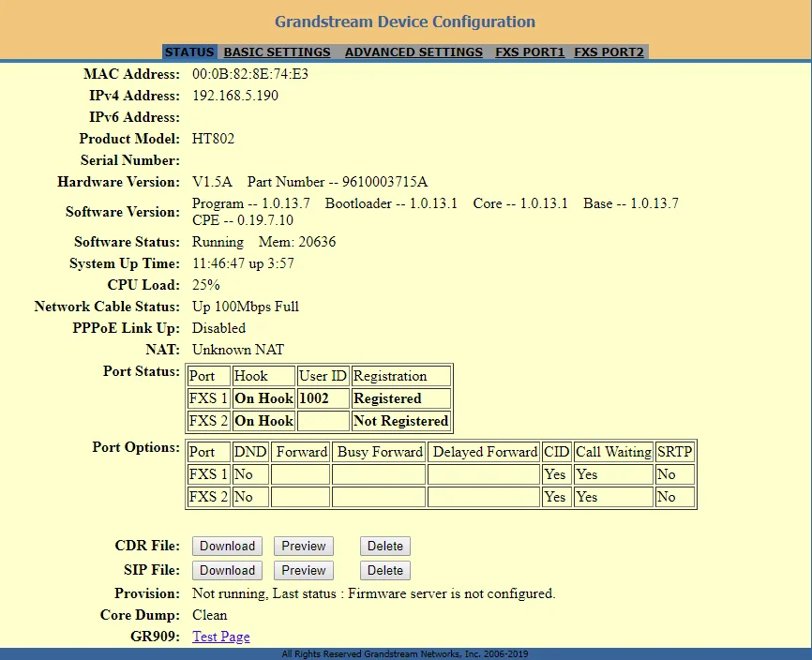This screenshot has height=660, width=812.
Task: Click the CPE -- 0.19.7.10 text
Action: 243,220
